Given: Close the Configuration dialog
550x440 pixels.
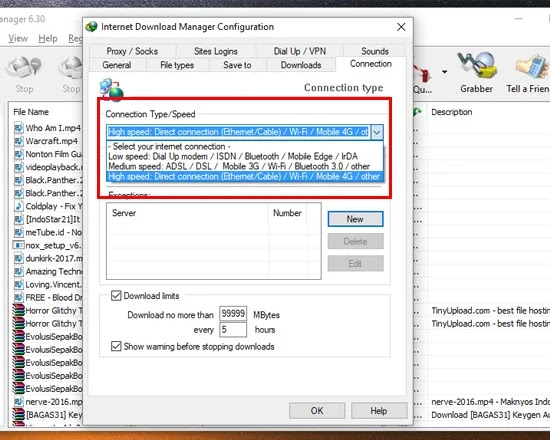Looking at the screenshot, I should coord(401,27).
